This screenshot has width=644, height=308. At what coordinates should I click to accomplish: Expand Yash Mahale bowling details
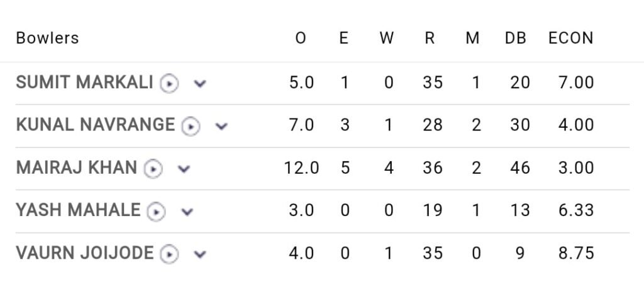[x=187, y=211]
